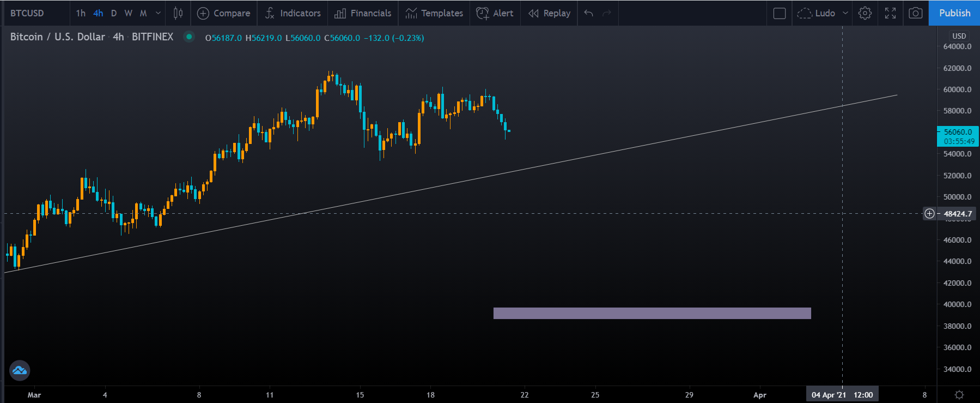Click the blue Publish button
The image size is (980, 403).
click(954, 13)
